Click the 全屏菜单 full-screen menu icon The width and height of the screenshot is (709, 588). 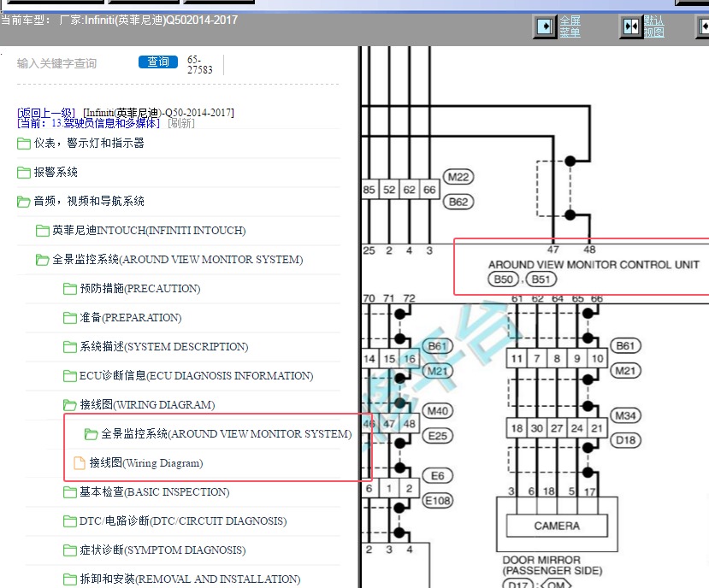pos(545,26)
